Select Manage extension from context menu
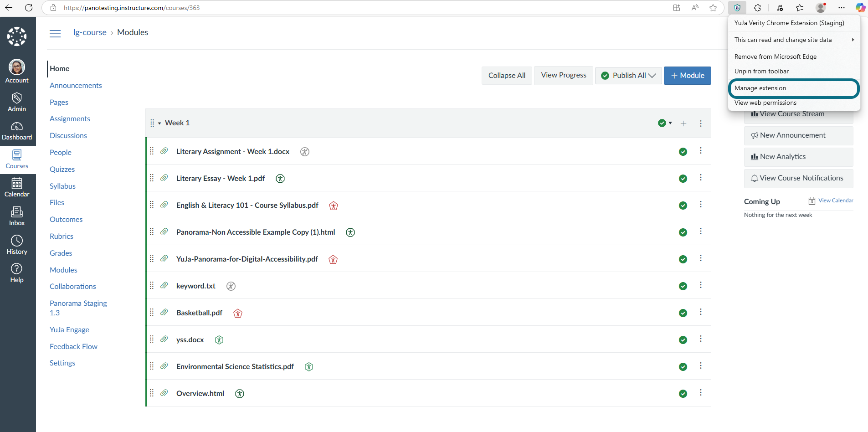The image size is (868, 432). click(x=794, y=88)
